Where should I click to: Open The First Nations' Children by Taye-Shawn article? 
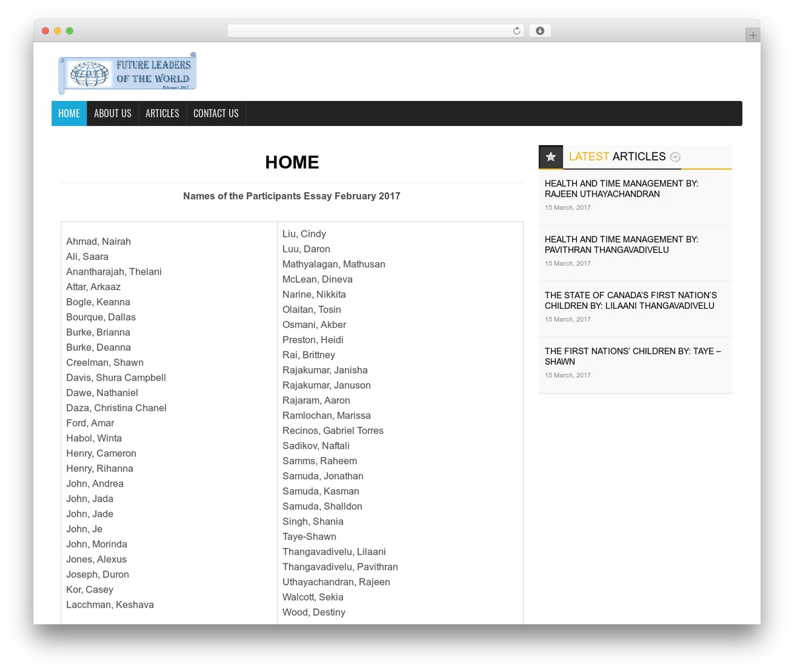coord(633,356)
